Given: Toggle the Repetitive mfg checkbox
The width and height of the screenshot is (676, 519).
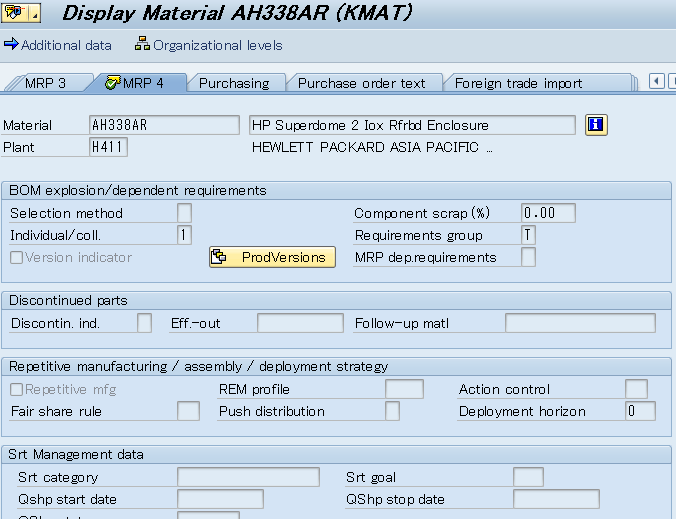Looking at the screenshot, I should tap(16, 389).
